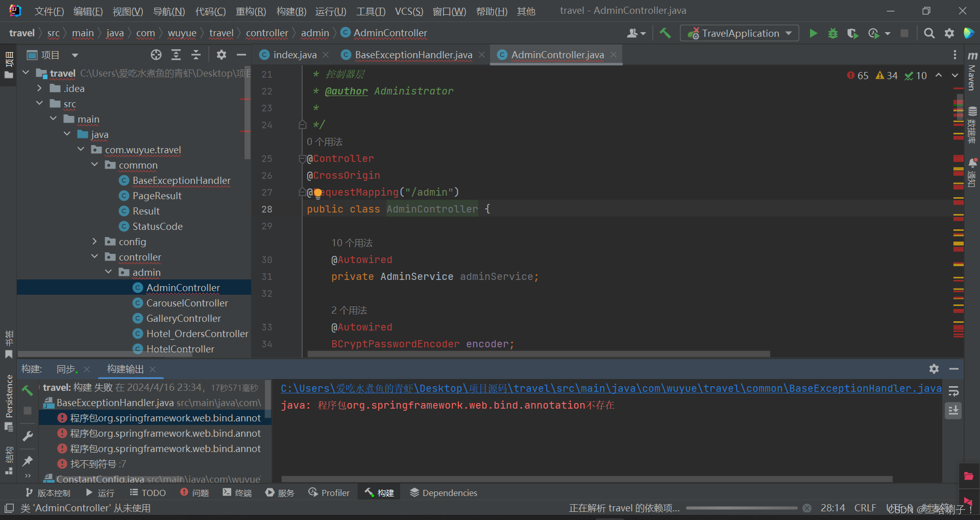Go to previous highlighted error arrow
980x520 pixels.
click(939, 75)
